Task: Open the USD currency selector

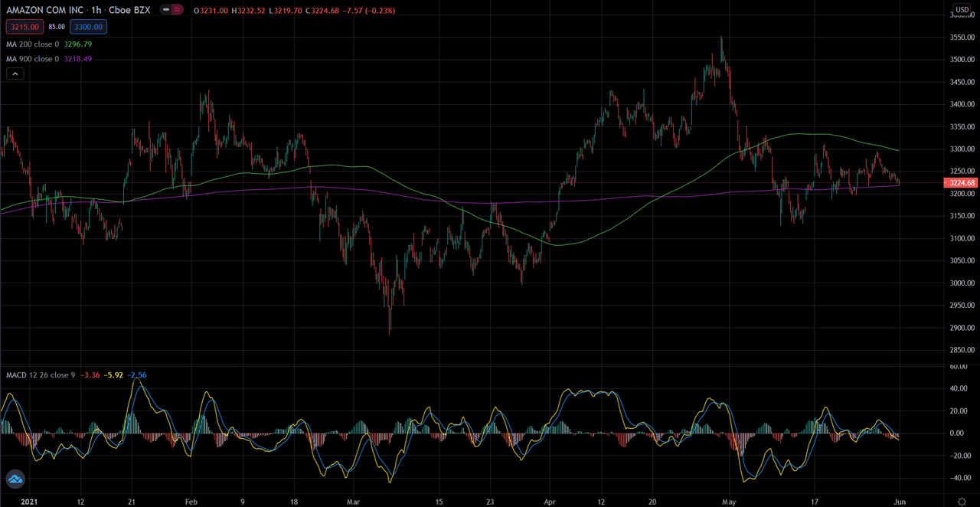Action: [x=962, y=10]
